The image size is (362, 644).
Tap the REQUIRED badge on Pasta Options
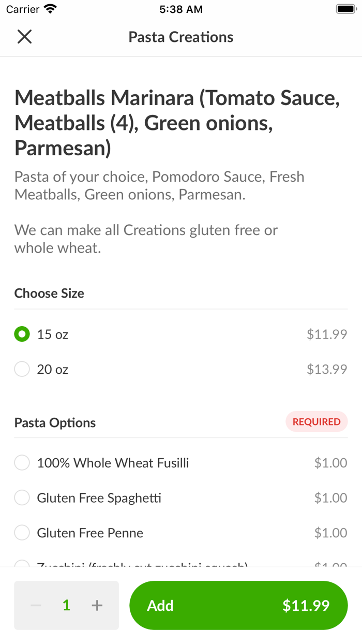pyautogui.click(x=316, y=421)
